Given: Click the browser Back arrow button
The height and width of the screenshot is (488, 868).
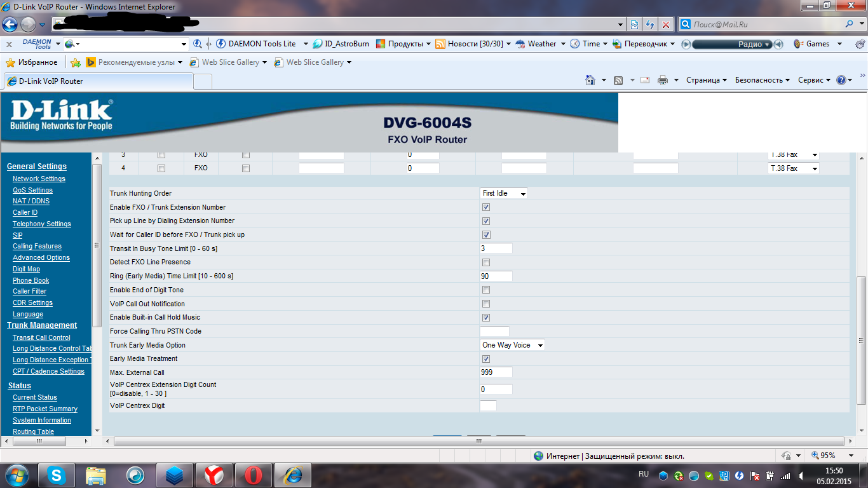Looking at the screenshot, I should click(x=10, y=25).
